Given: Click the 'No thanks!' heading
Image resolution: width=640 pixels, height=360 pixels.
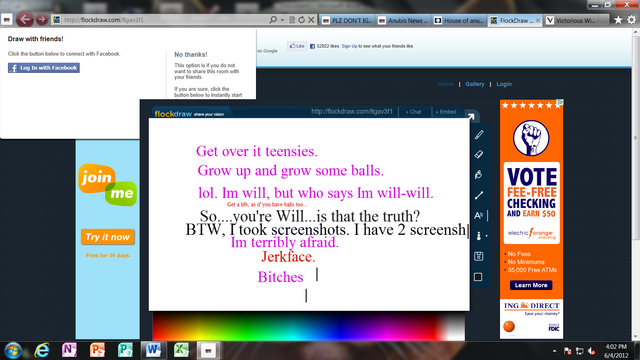Looking at the screenshot, I should click(x=191, y=54).
